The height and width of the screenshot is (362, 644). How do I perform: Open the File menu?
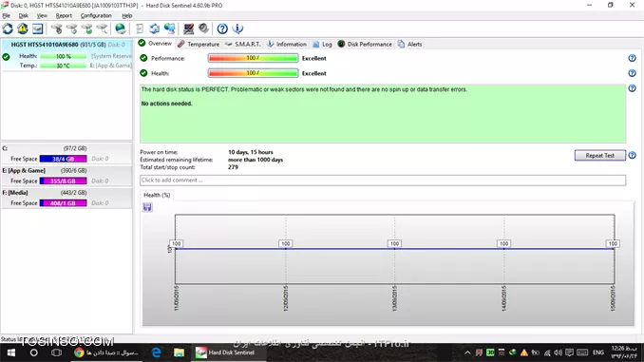[x=6, y=15]
